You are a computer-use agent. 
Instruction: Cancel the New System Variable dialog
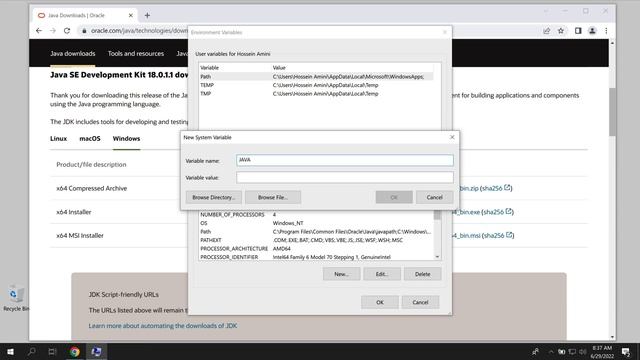(434, 197)
